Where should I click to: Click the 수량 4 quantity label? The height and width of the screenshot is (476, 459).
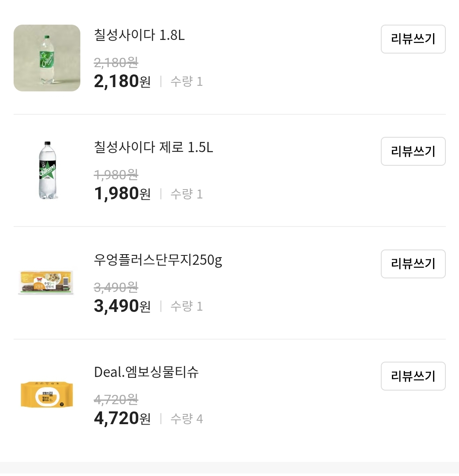187,419
